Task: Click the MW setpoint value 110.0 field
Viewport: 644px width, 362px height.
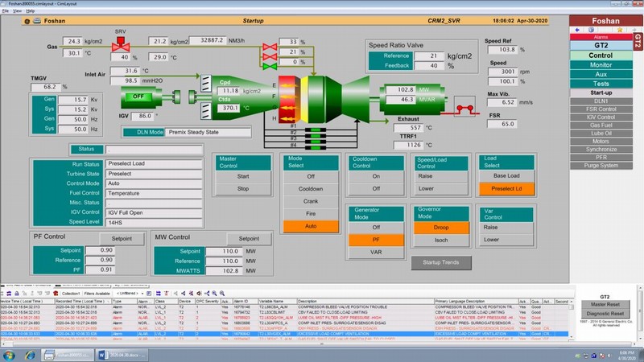Action: [x=225, y=251]
